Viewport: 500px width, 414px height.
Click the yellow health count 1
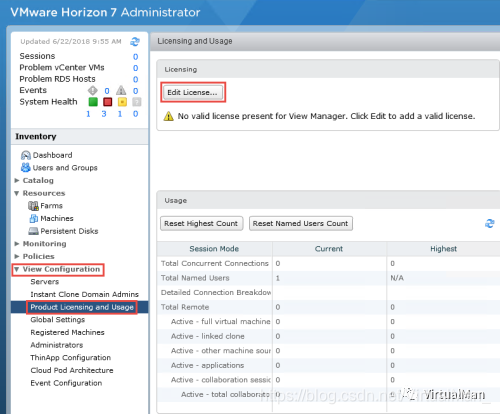pos(120,114)
